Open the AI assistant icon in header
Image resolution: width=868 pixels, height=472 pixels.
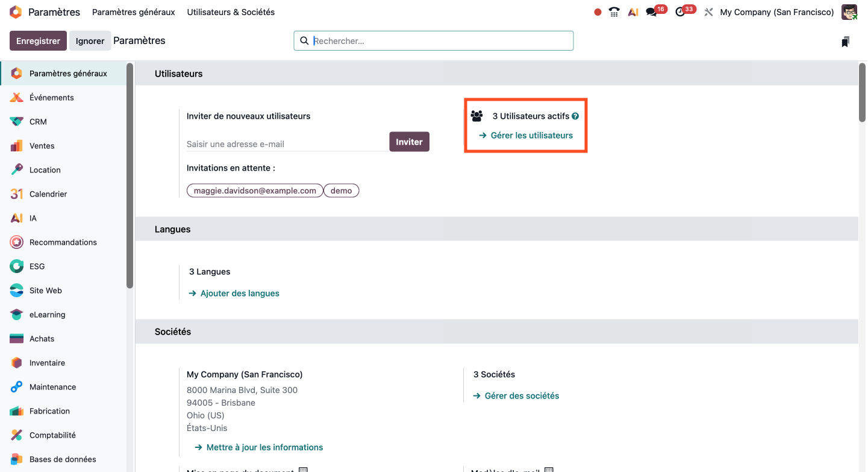click(x=632, y=12)
